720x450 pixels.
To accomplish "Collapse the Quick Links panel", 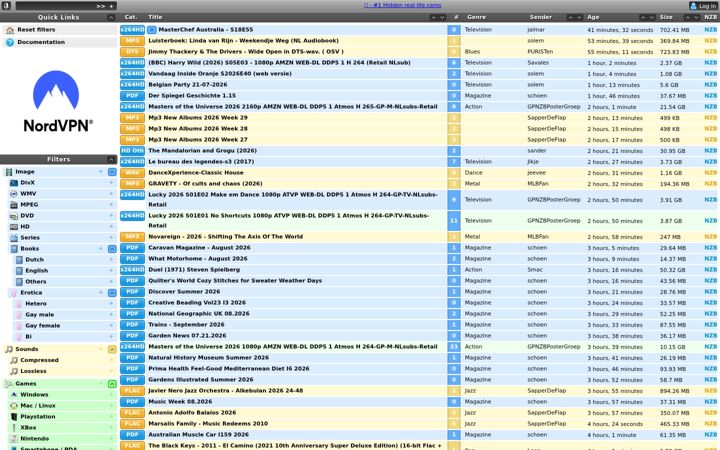I will (111, 17).
